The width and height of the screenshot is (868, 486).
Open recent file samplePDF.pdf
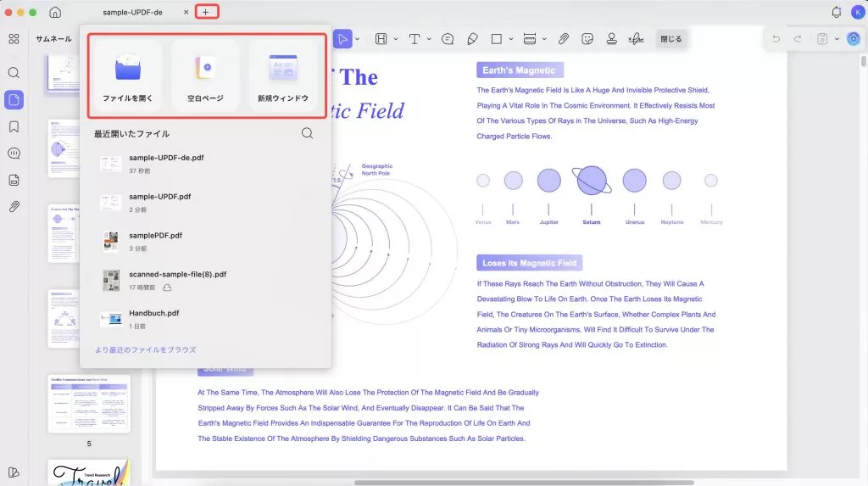click(x=205, y=241)
